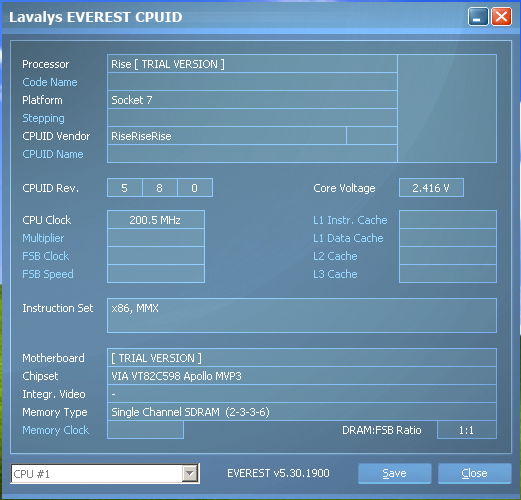The height and width of the screenshot is (500, 521).
Task: Click the 2.416 V Core Voltage value
Action: [x=431, y=188]
